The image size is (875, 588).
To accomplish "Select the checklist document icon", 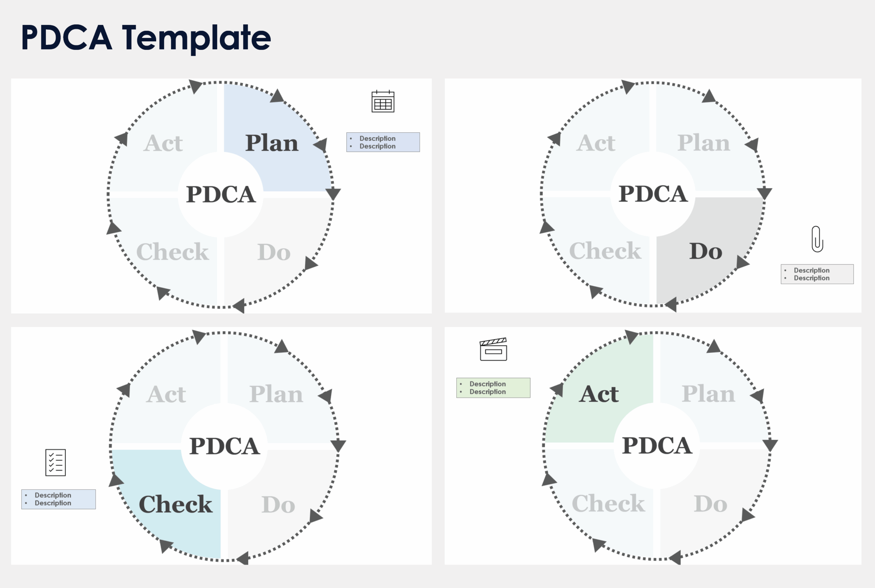I will click(x=55, y=463).
